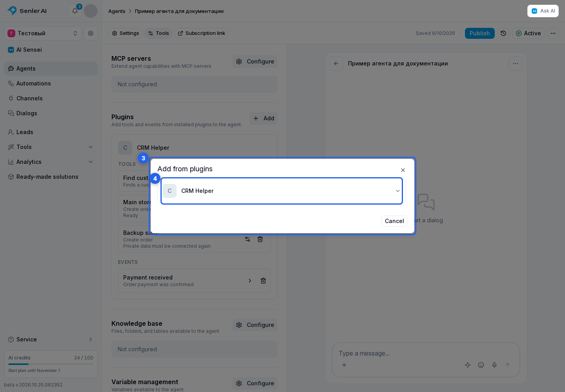
Task: Switch to agent Tools tab
Action: pyautogui.click(x=159, y=33)
